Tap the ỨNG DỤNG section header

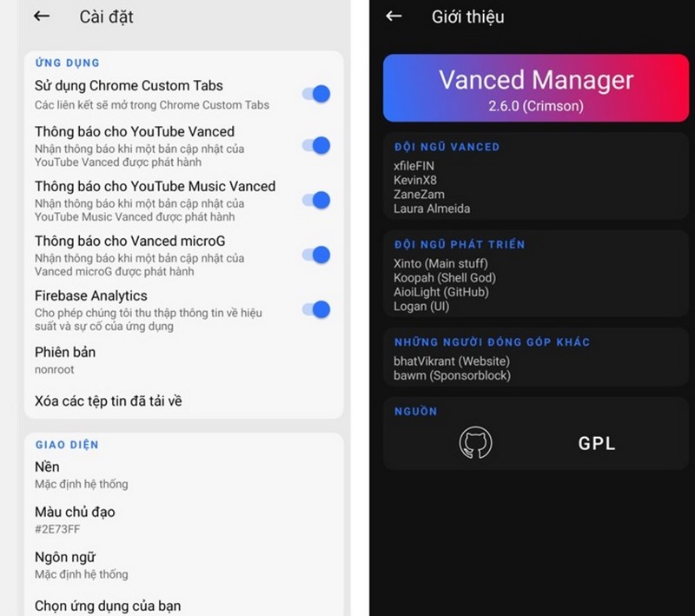pos(68,63)
